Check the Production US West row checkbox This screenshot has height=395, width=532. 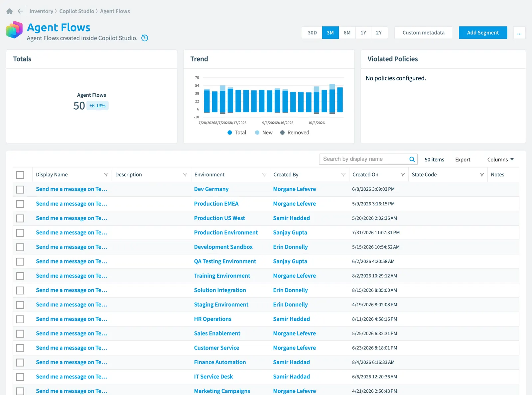[20, 218]
